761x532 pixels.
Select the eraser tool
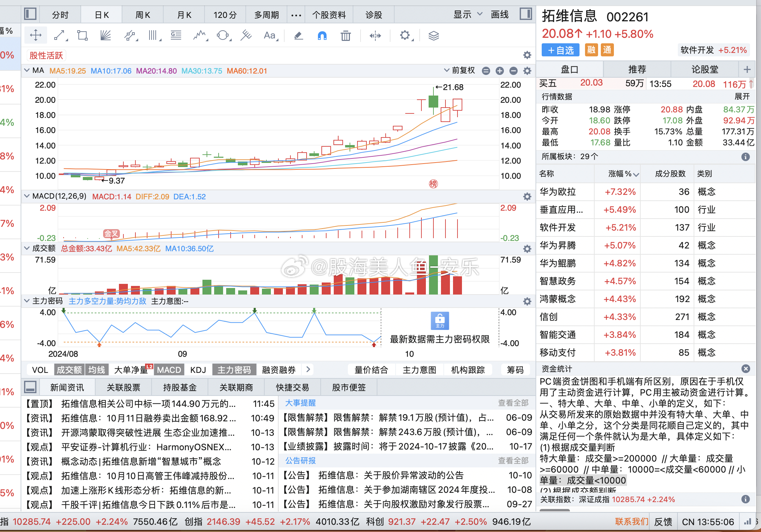tap(298, 35)
